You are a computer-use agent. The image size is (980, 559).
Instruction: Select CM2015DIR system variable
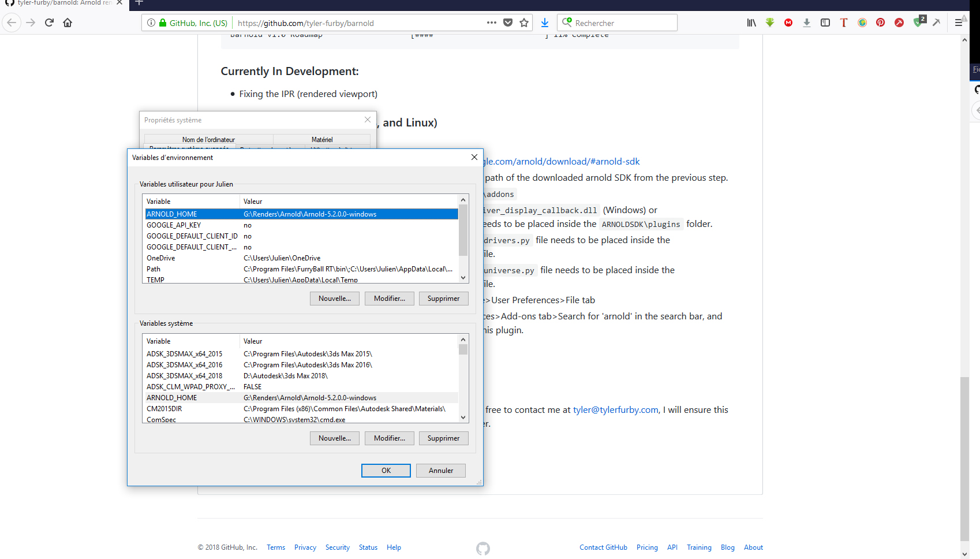[301, 409]
